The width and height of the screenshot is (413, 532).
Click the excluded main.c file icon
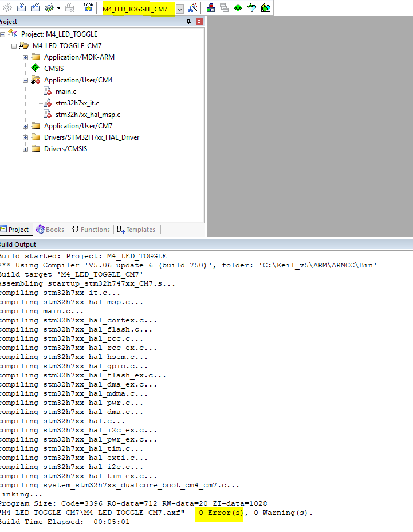[x=48, y=92]
